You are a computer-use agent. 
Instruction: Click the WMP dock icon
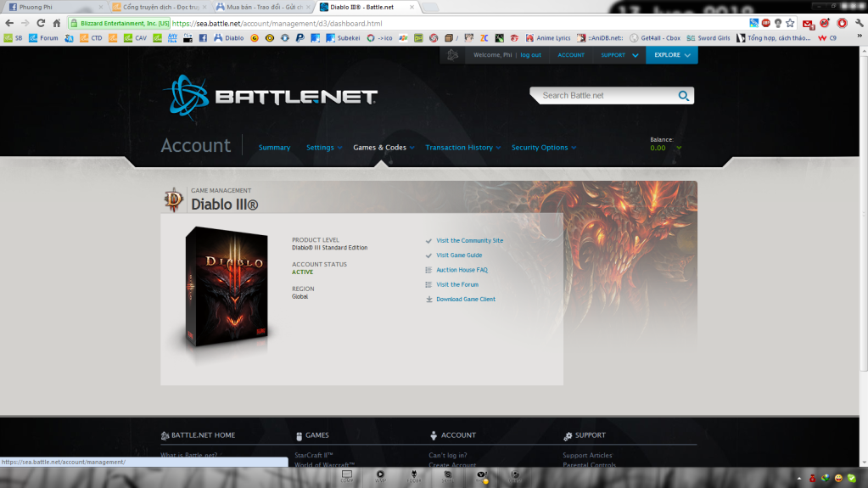380,476
